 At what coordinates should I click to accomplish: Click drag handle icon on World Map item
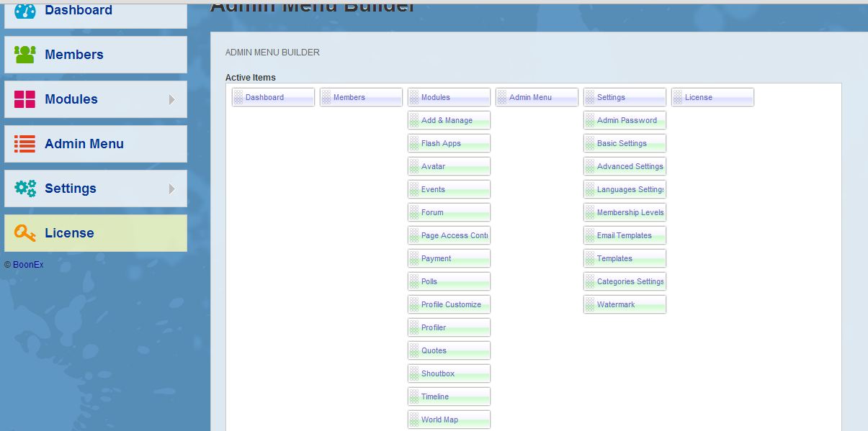pyautogui.click(x=414, y=420)
